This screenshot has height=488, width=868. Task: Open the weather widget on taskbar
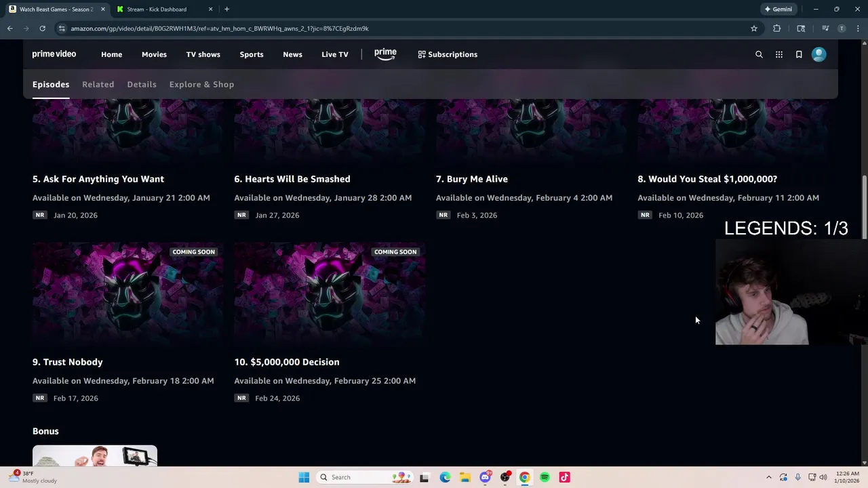pyautogui.click(x=33, y=477)
